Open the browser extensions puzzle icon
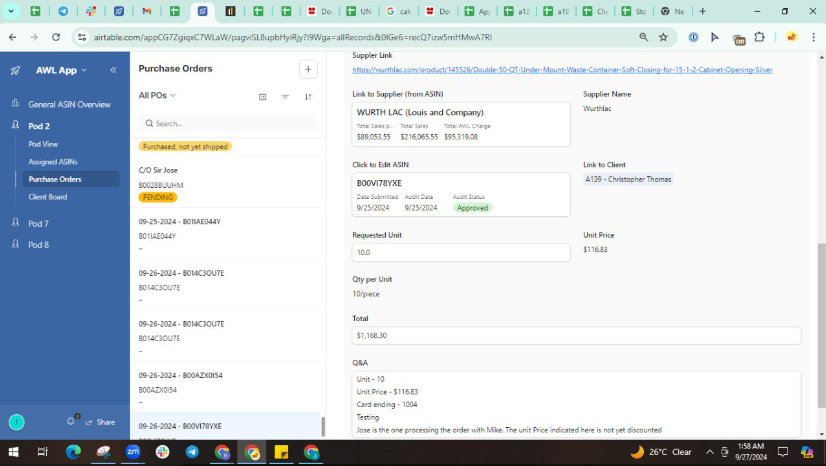Screen dimensions: 826x466 [759, 37]
